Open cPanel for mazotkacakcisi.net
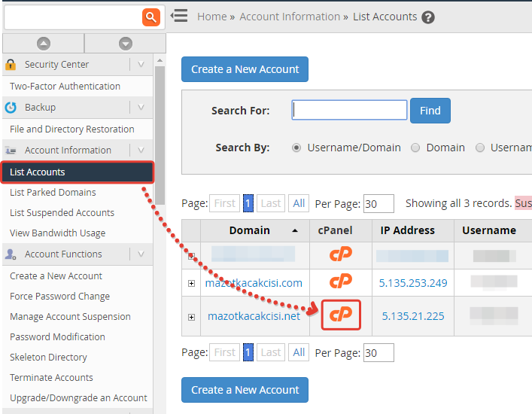 tap(341, 315)
